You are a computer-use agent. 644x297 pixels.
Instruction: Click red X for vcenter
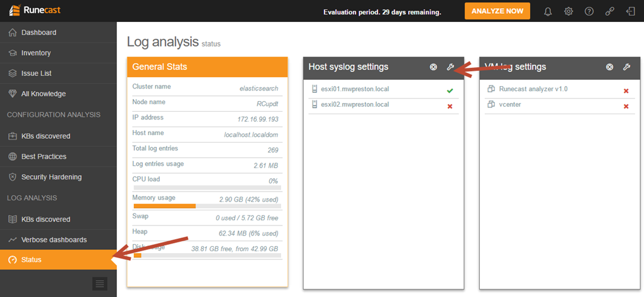click(x=626, y=107)
